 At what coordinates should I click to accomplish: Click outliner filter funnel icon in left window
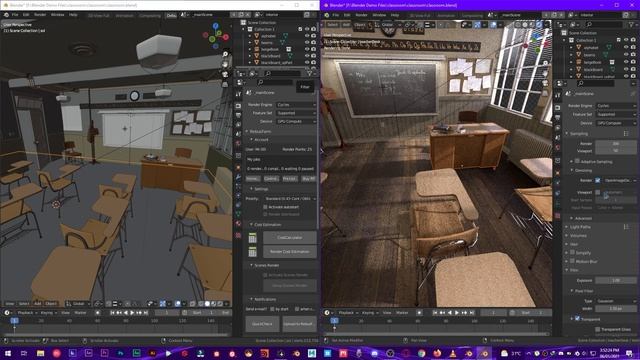[310, 73]
